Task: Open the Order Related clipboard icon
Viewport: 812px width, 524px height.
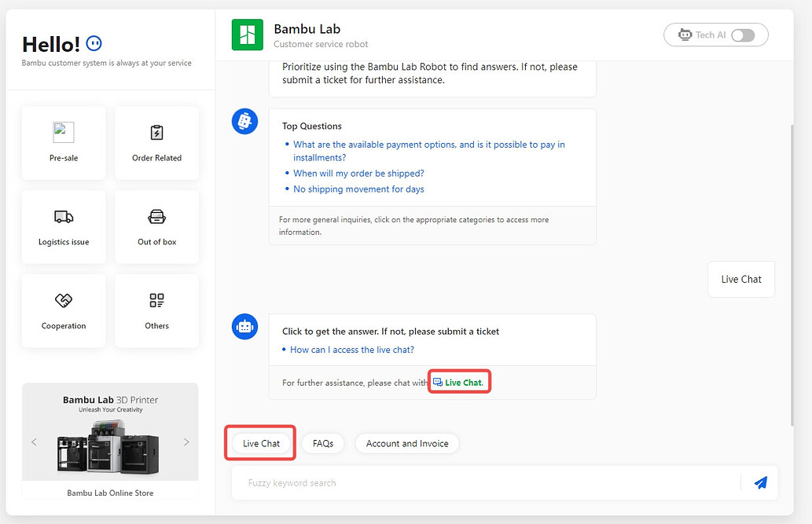Action: pos(156,133)
